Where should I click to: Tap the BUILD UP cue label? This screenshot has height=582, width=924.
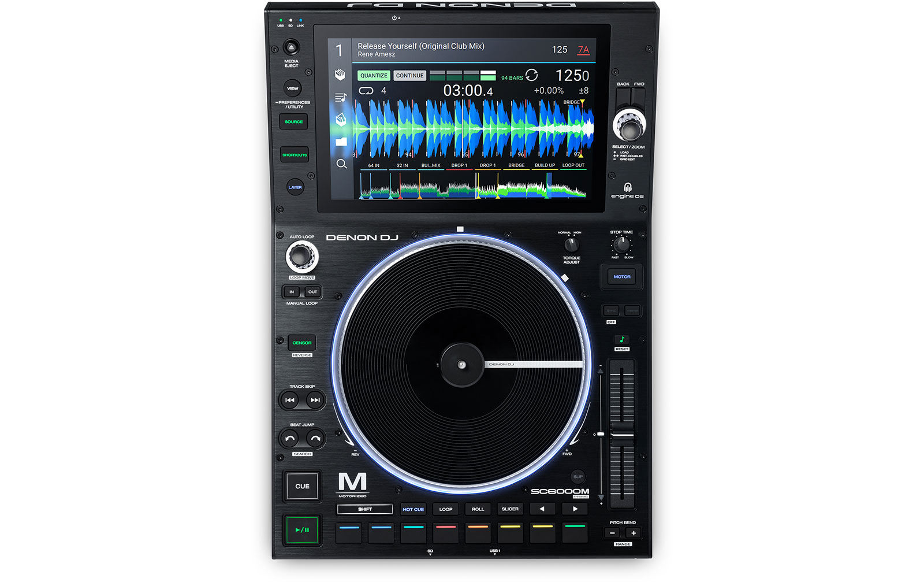(x=545, y=166)
